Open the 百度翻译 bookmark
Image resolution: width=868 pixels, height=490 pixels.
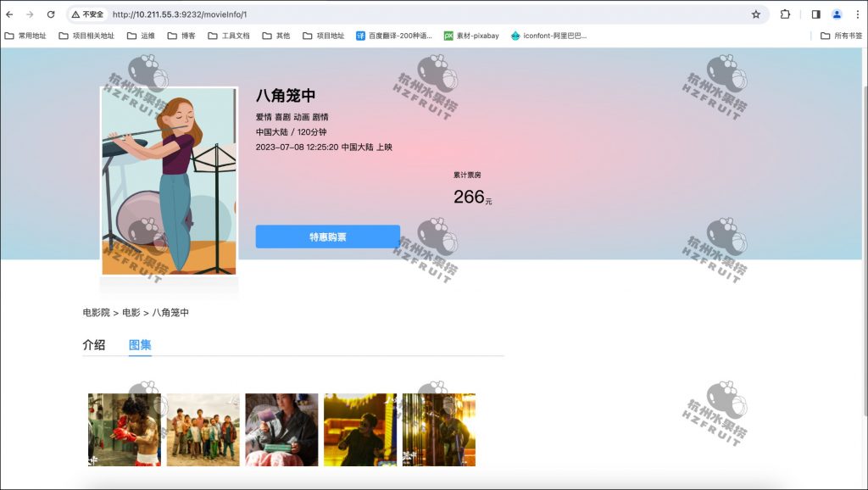point(395,36)
